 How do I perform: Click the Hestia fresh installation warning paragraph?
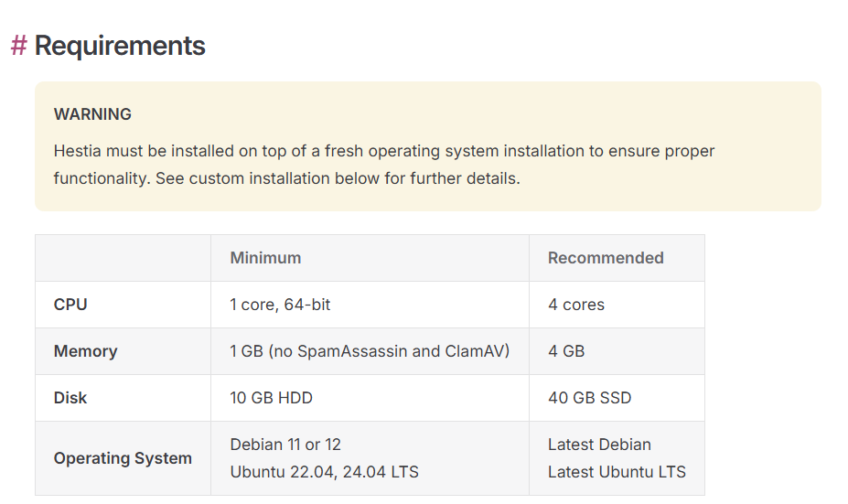coord(384,165)
